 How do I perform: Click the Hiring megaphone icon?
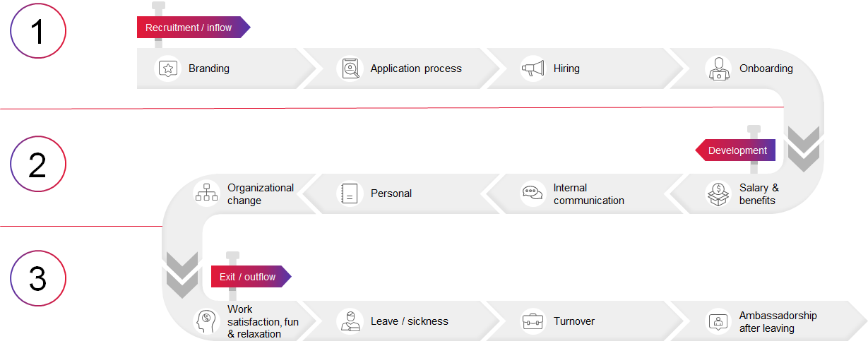[x=533, y=68]
